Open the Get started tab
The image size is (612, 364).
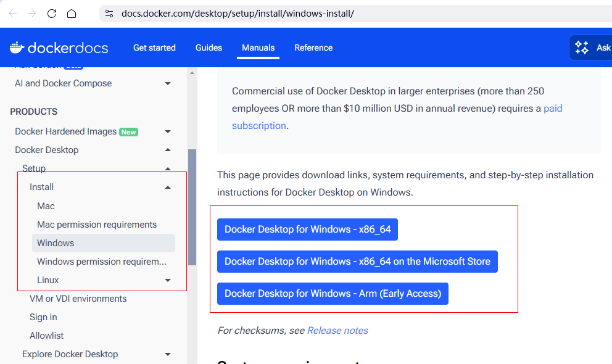pyautogui.click(x=154, y=48)
